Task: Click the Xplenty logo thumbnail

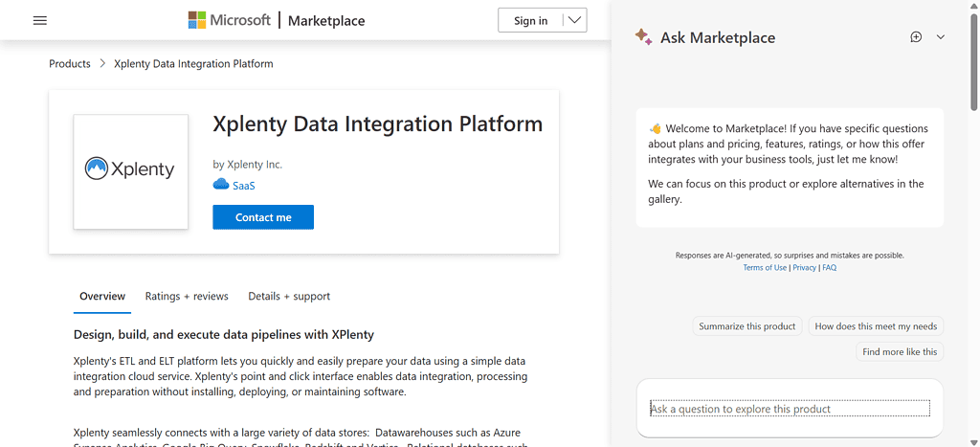Action: 130,171
